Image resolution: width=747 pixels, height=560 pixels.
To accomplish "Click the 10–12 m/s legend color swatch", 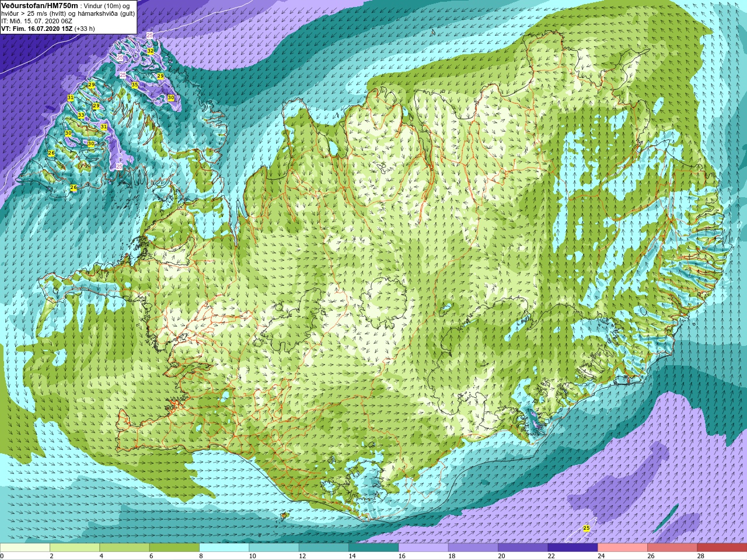I will [x=274, y=548].
